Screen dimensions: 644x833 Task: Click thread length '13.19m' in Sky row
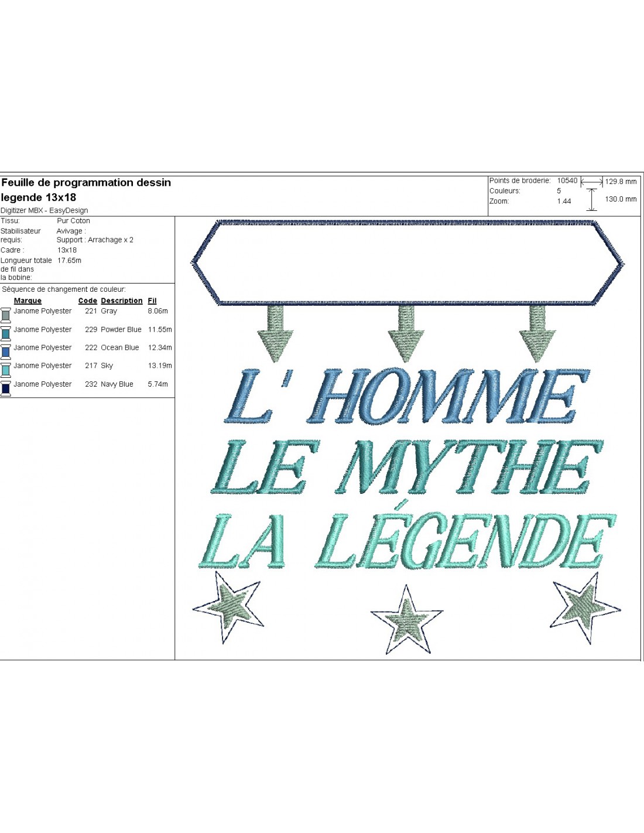(160, 366)
